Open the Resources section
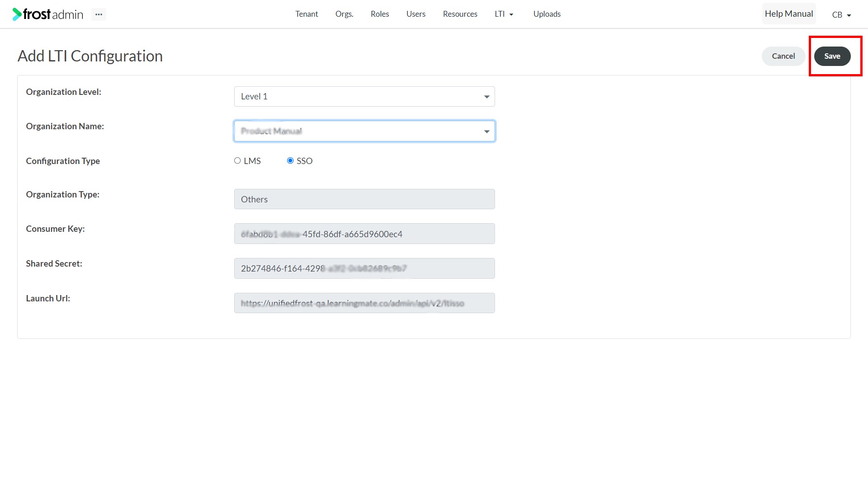Viewport: 868px width, 488px height. (x=460, y=14)
